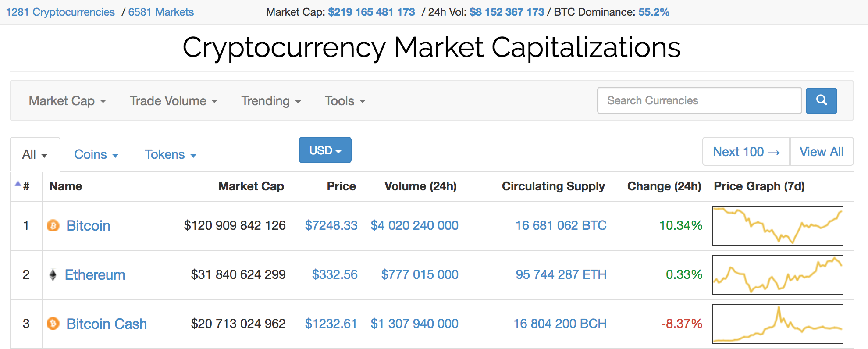Click the View All button
Image resolution: width=868 pixels, height=349 pixels.
821,152
